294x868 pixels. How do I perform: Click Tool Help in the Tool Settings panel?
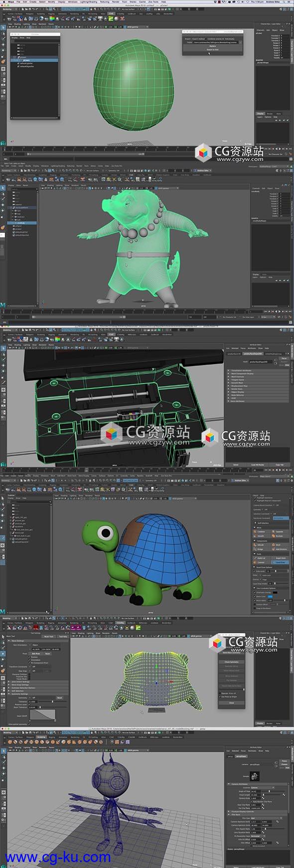[x=63, y=637]
